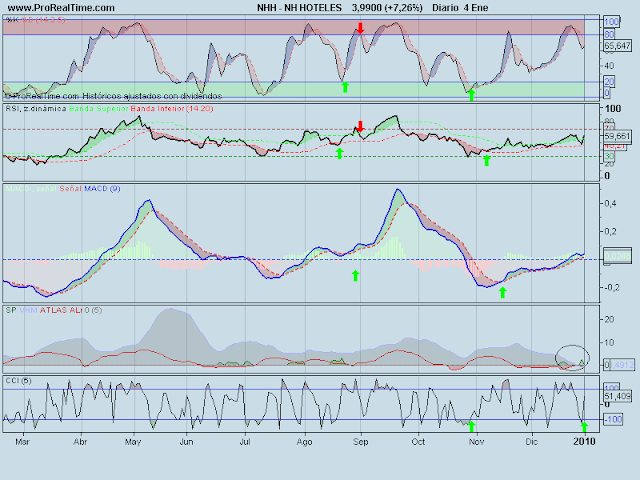Image resolution: width=640 pixels, height=480 pixels.
Task: Click the Jul month label on time axis
Action: pos(245,442)
